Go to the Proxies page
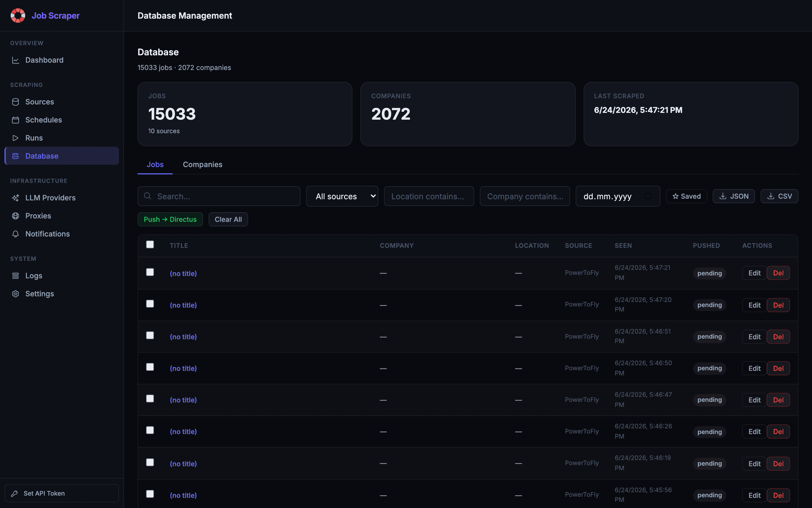The height and width of the screenshot is (508, 812). click(x=62, y=216)
